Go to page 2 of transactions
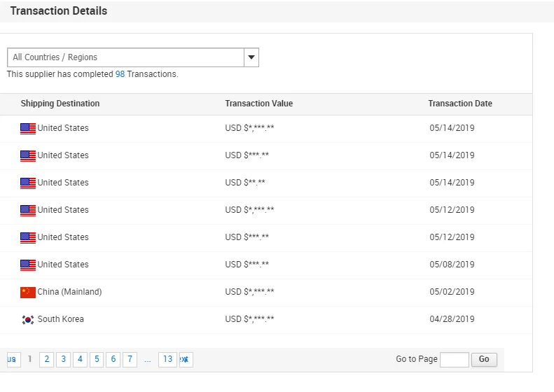The image size is (554, 392). 46,359
